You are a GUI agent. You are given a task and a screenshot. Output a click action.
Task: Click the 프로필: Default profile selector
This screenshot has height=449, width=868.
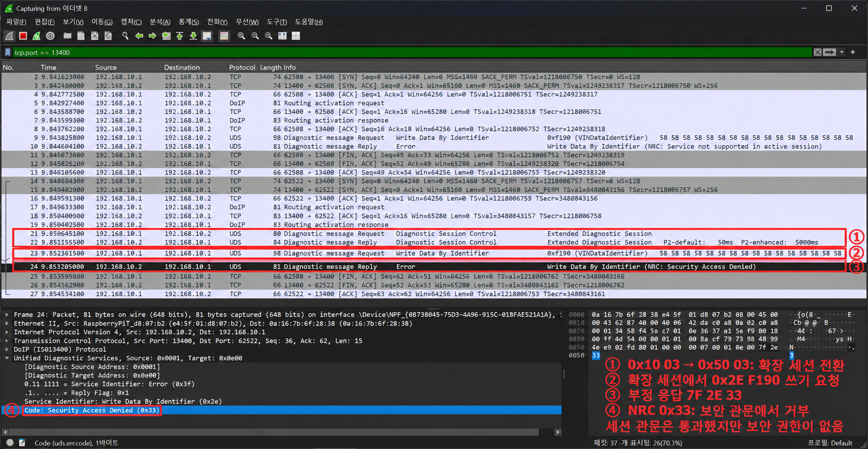(830, 443)
